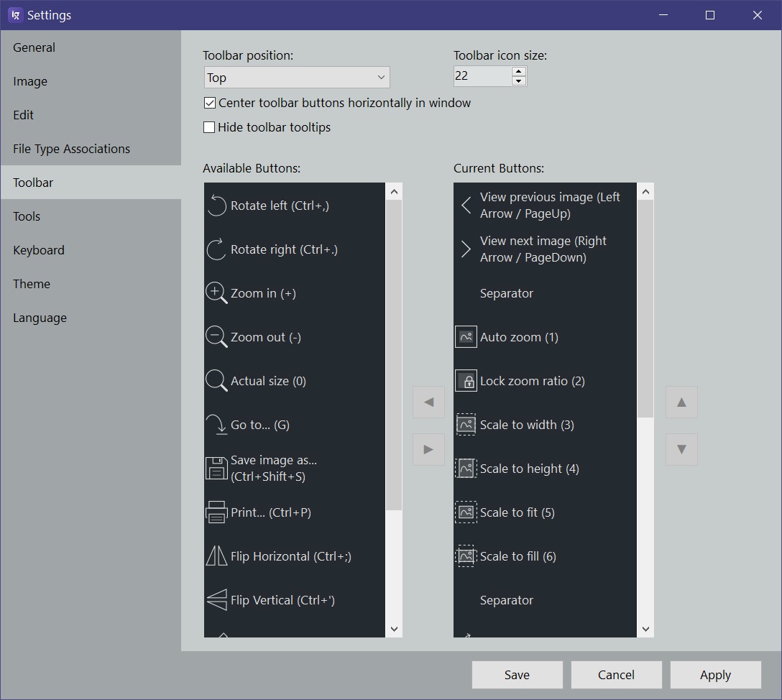Select 'Print... (Ctrl+P)' label text
The height and width of the screenshot is (700, 782).
point(271,512)
